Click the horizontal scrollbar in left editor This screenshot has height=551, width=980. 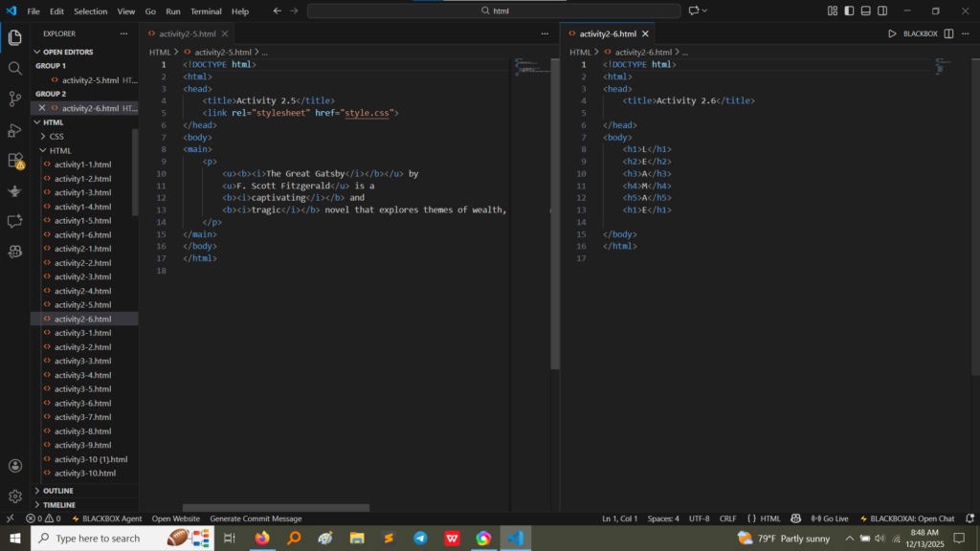pyautogui.click(x=276, y=508)
